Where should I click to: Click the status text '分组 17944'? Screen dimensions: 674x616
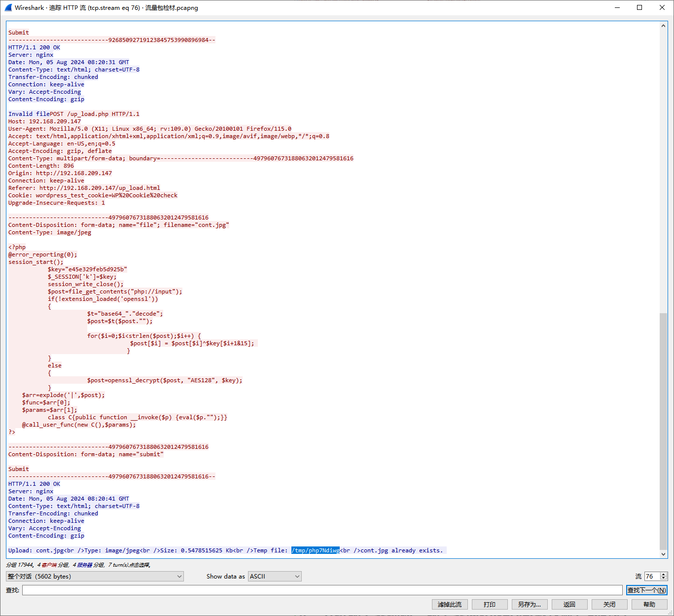(20, 565)
